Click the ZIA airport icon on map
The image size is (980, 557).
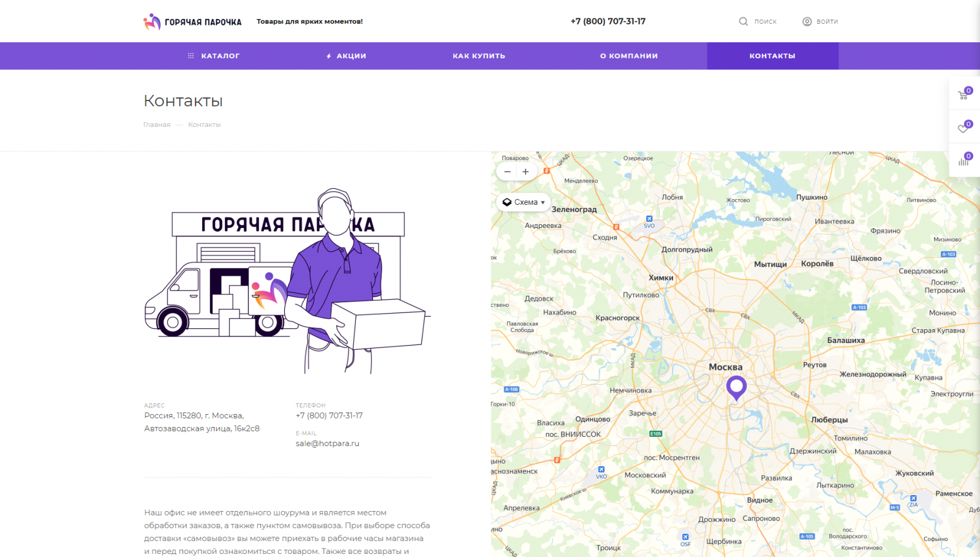tap(913, 498)
